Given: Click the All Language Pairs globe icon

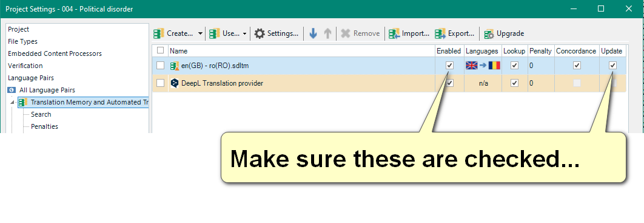Looking at the screenshot, I should [x=12, y=90].
